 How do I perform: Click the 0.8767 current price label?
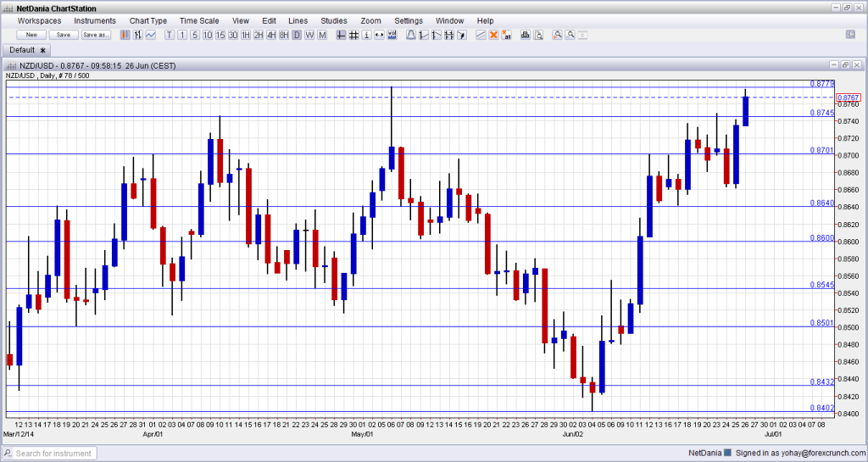(x=849, y=97)
